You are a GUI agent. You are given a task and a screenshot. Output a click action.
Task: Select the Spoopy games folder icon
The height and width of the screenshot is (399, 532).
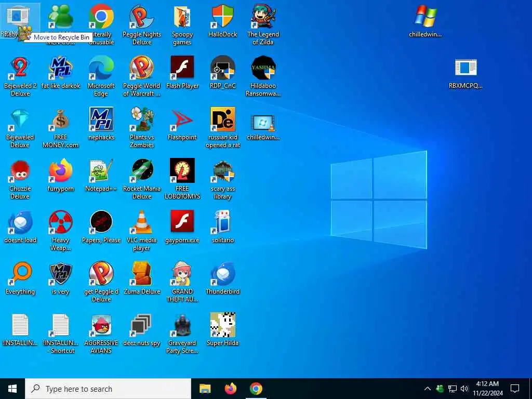[182, 16]
